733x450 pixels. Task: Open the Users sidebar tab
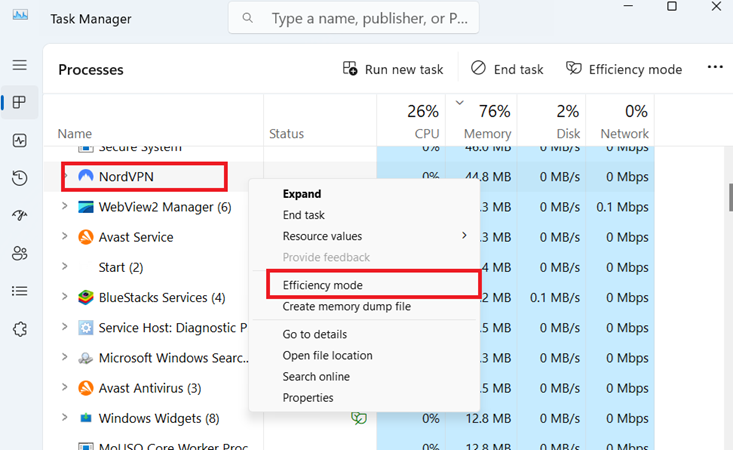20,253
